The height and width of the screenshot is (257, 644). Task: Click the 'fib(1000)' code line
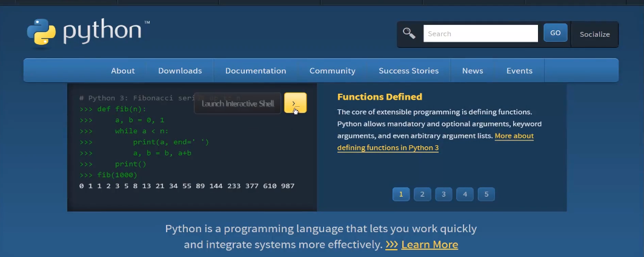(108, 175)
